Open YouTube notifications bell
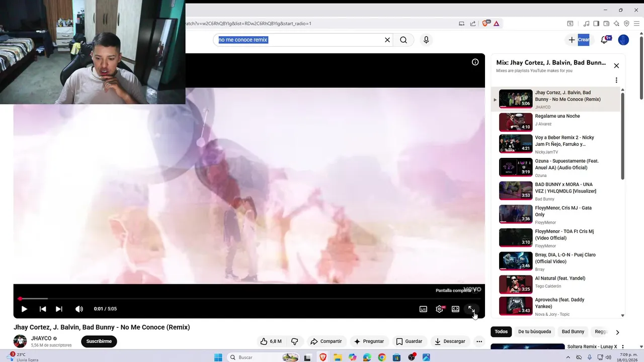This screenshot has height=362, width=644. click(x=605, y=40)
